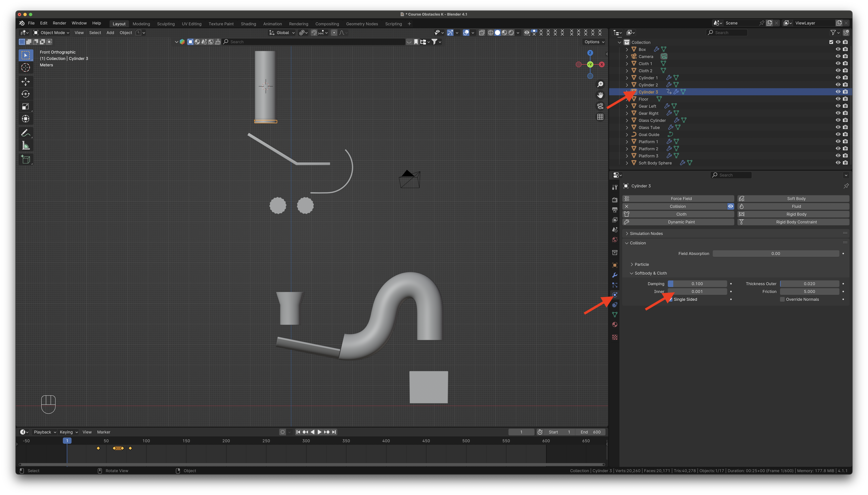
Task: Open the Particles properties tab
Action: coord(614,285)
